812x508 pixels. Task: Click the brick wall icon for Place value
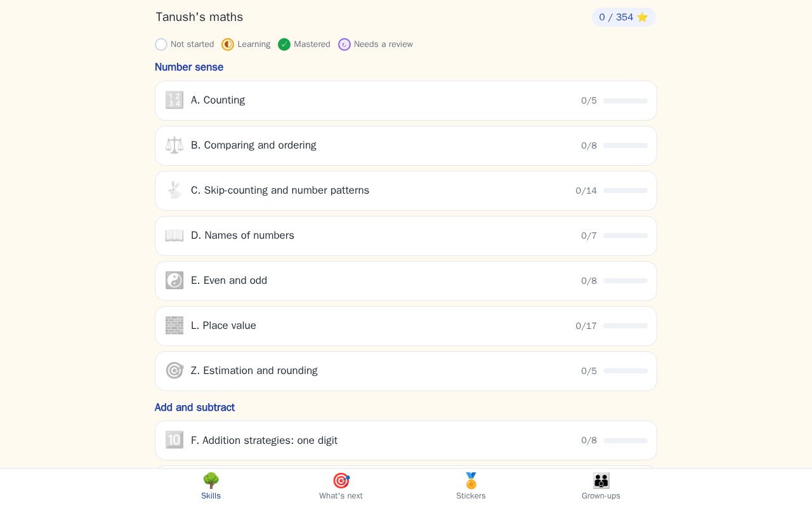pyautogui.click(x=174, y=326)
